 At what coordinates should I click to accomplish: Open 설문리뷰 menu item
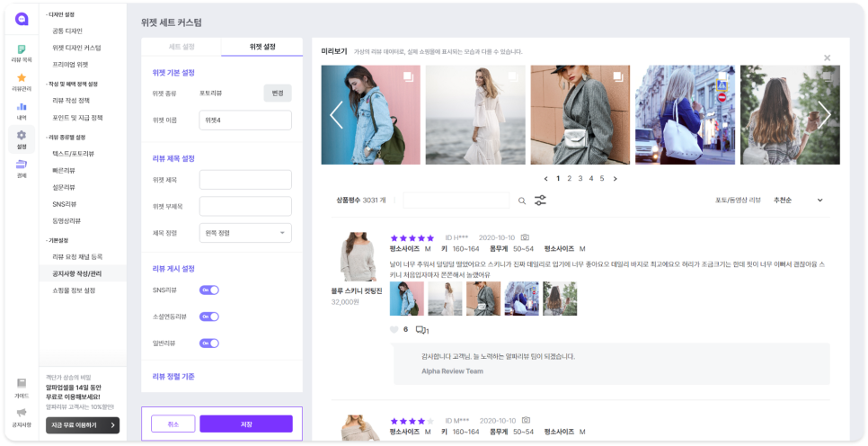click(x=64, y=187)
